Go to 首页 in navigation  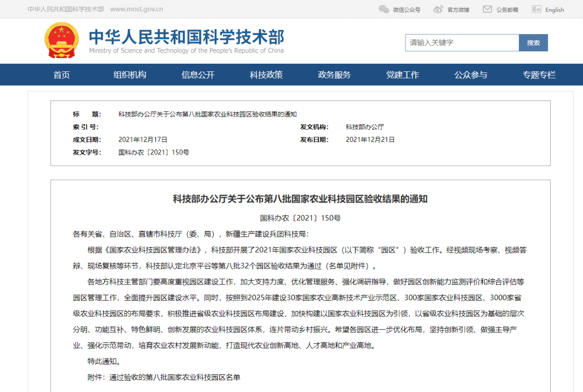62,75
